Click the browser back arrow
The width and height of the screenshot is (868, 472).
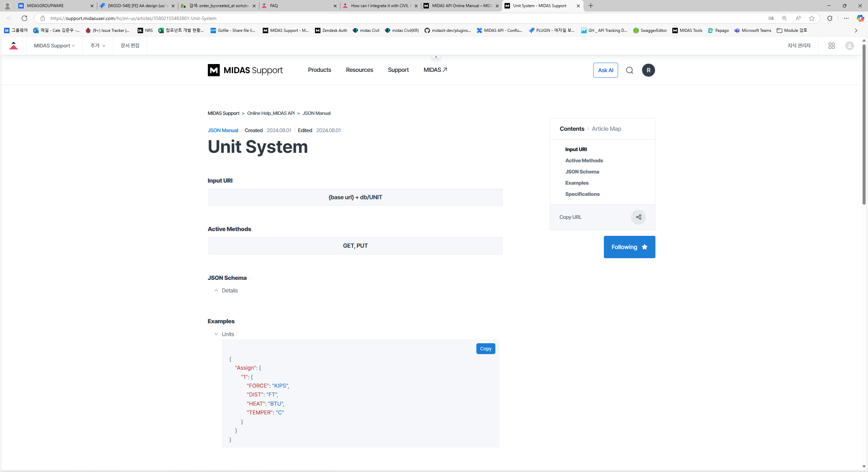(x=9, y=18)
